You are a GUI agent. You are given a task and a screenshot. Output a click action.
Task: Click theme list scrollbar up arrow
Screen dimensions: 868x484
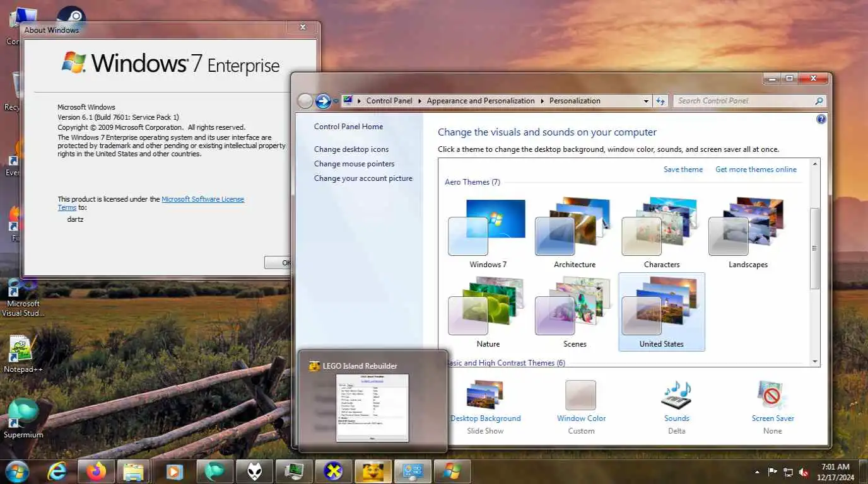814,164
